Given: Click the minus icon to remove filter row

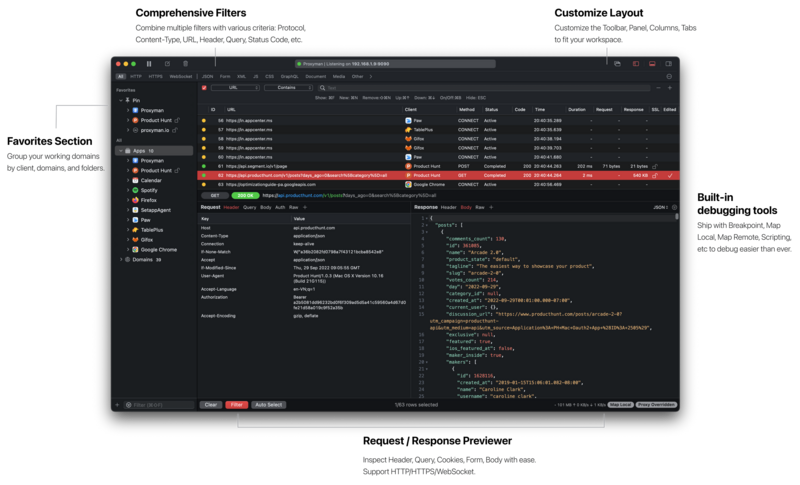Looking at the screenshot, I should 658,88.
